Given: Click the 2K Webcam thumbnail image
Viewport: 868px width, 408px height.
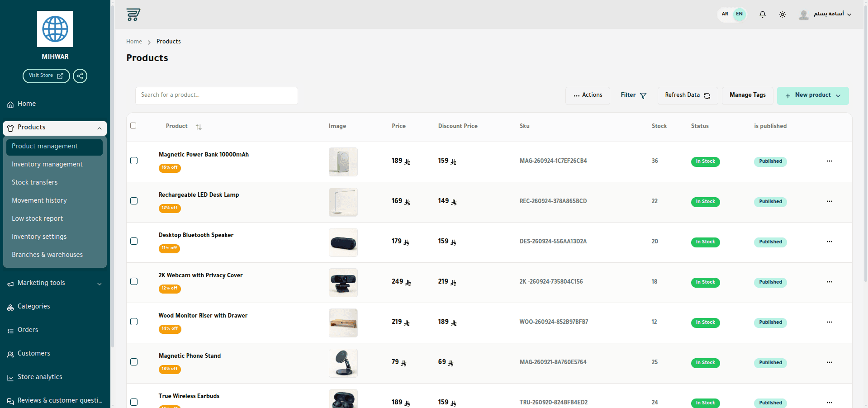Looking at the screenshot, I should coord(343,283).
